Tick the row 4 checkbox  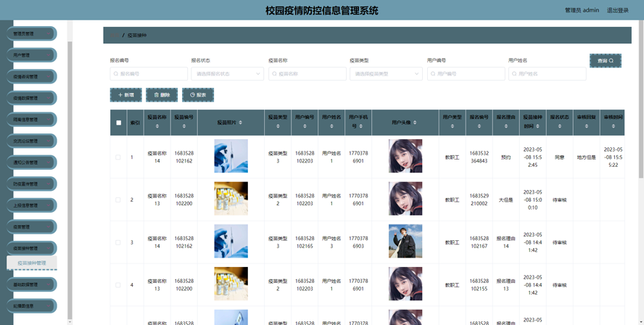(x=118, y=284)
